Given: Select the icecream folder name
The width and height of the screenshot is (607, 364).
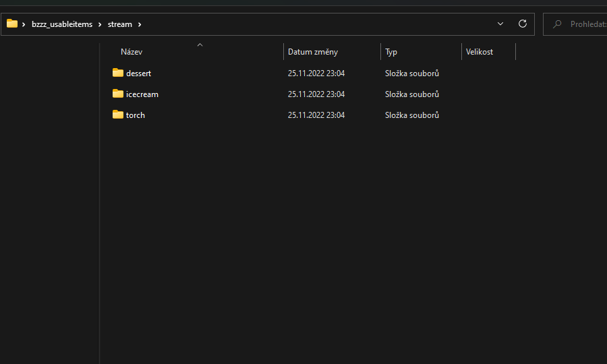Looking at the screenshot, I should 142,94.
